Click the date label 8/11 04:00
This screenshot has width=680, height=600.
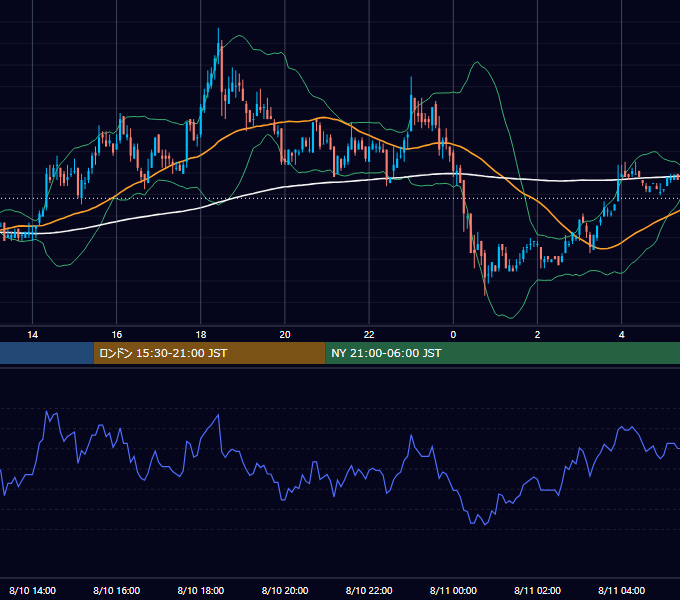[621, 590]
